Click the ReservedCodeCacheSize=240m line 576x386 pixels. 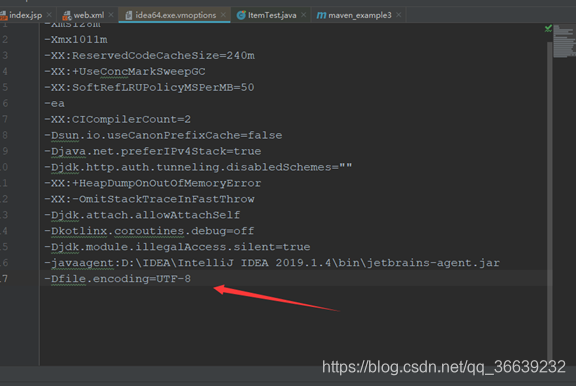149,55
